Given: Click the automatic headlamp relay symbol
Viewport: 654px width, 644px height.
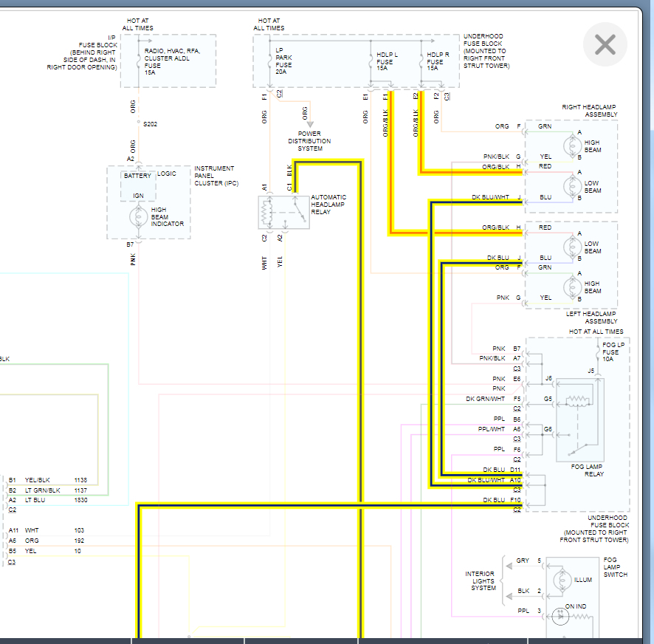Looking at the screenshot, I should (283, 213).
